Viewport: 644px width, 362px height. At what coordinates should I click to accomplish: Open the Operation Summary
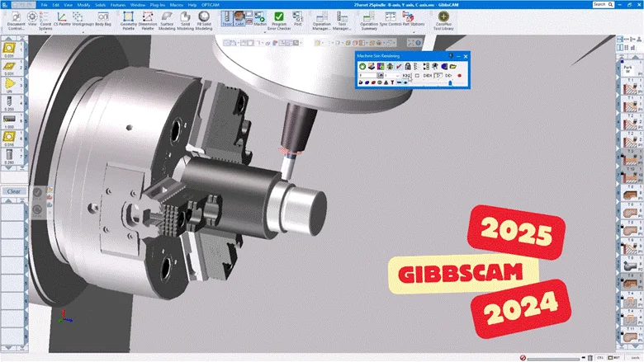[x=369, y=21]
